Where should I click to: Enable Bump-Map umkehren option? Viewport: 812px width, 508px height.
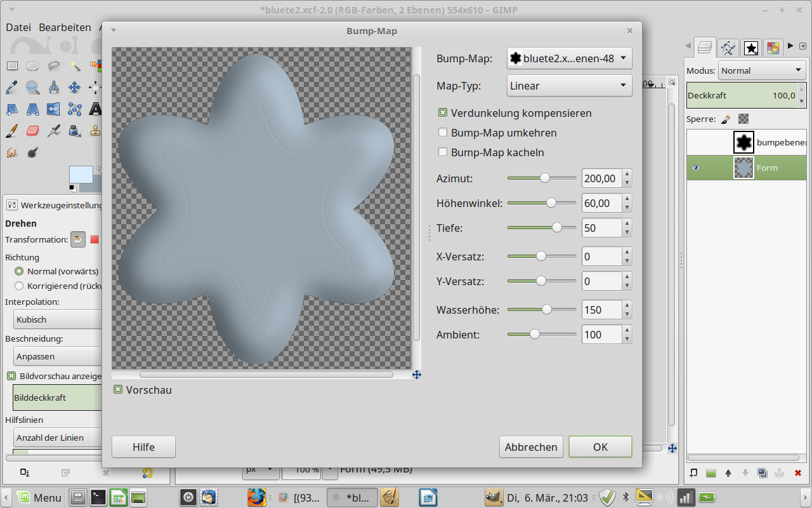pyautogui.click(x=443, y=133)
